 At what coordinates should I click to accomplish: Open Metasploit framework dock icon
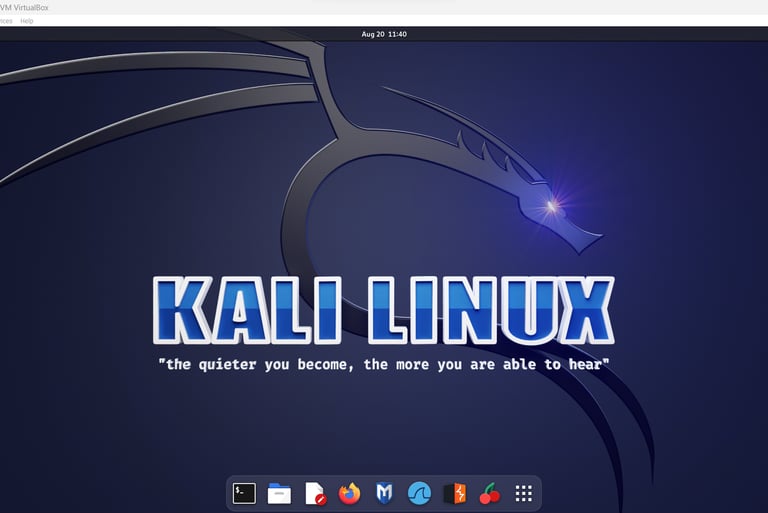pyautogui.click(x=384, y=493)
